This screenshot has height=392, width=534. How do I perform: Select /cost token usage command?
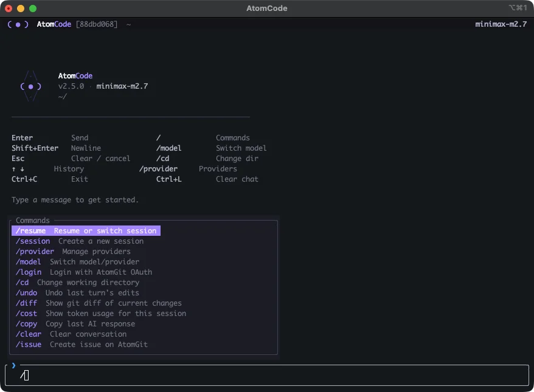(101, 314)
